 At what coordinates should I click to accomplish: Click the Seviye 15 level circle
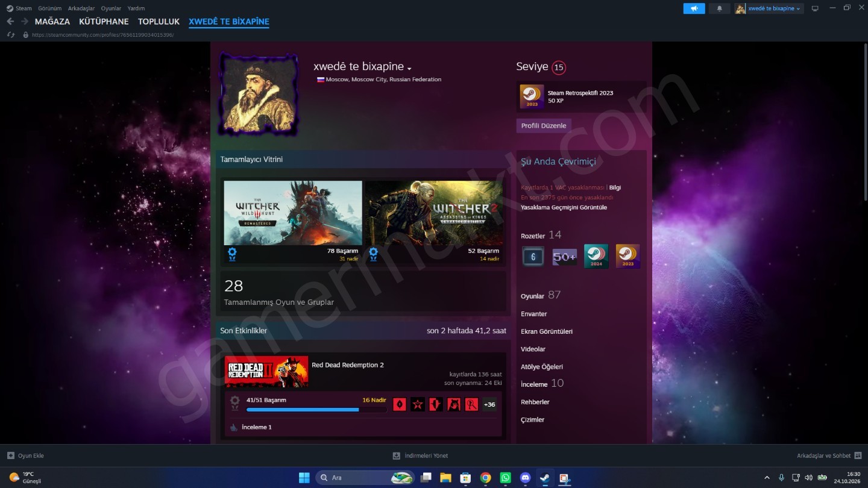coord(559,67)
